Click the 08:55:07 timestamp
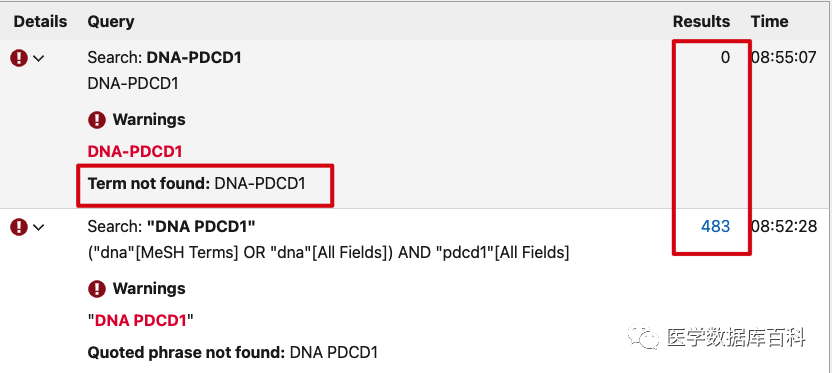832x373 pixels. point(784,57)
